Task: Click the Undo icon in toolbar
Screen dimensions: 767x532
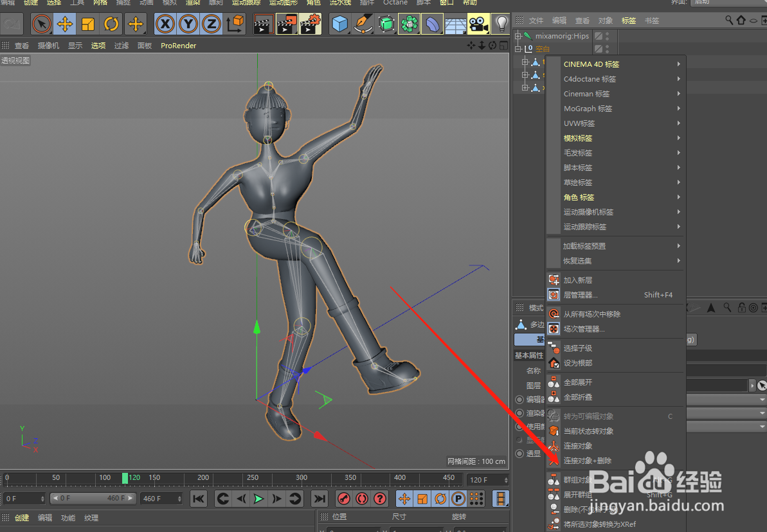Action: click(x=12, y=24)
